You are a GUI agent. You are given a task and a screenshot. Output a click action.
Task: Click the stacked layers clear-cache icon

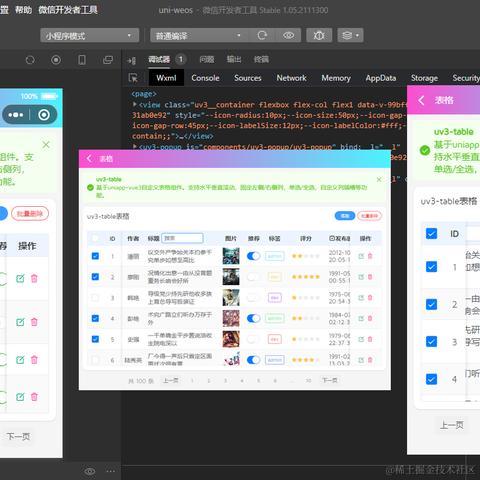click(x=347, y=35)
